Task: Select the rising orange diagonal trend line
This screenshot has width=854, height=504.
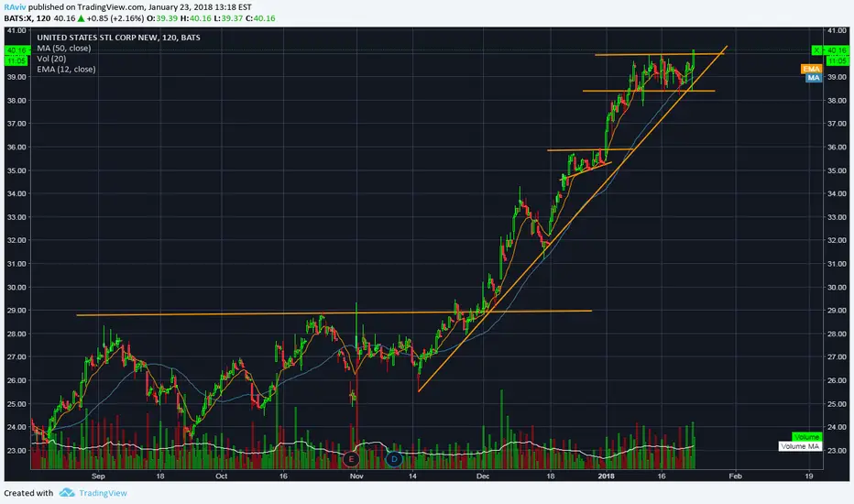Action: point(572,218)
